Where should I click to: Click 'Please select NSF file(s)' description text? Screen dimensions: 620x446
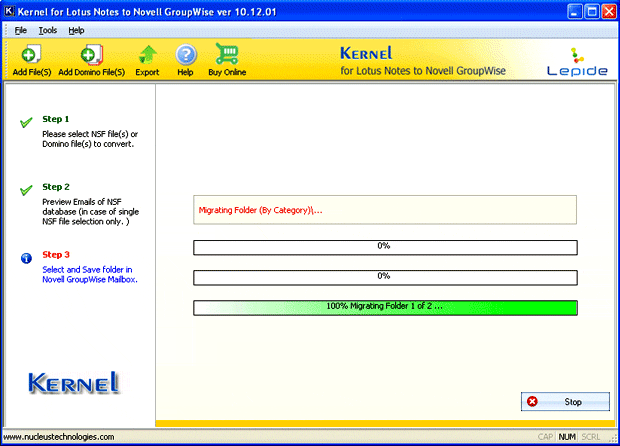point(90,139)
